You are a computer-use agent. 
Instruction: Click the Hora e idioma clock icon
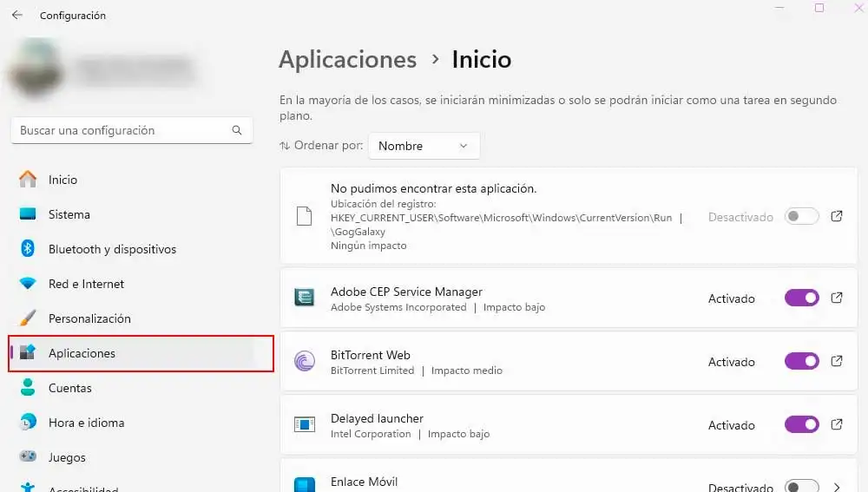point(28,422)
